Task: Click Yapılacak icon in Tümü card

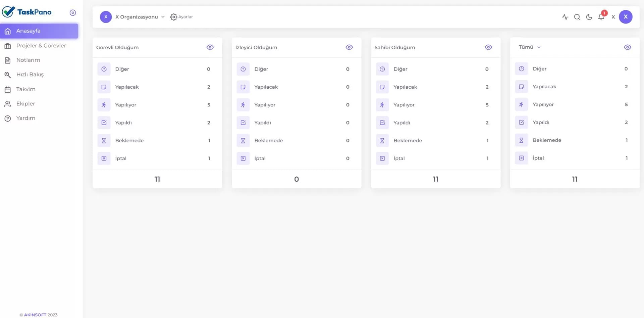Action: pyautogui.click(x=522, y=87)
